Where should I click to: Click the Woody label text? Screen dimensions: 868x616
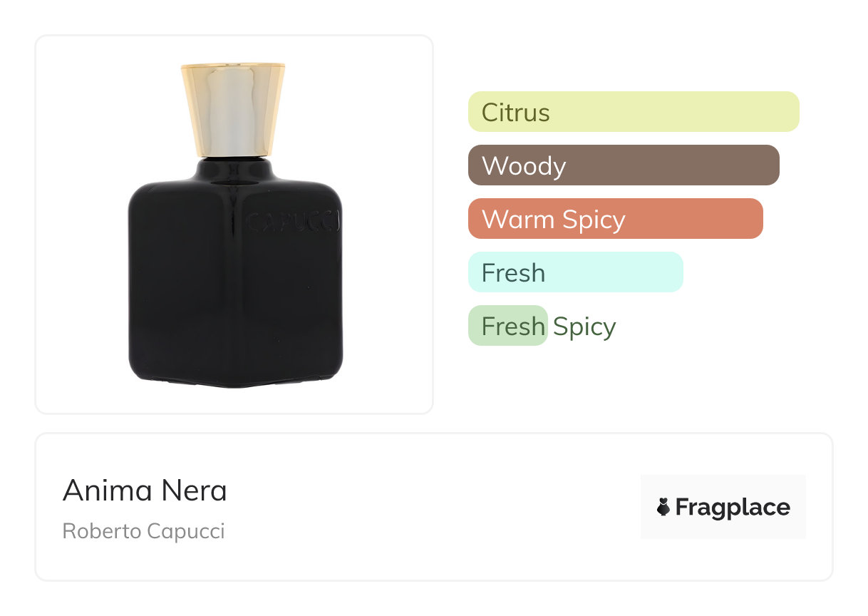[523, 166]
